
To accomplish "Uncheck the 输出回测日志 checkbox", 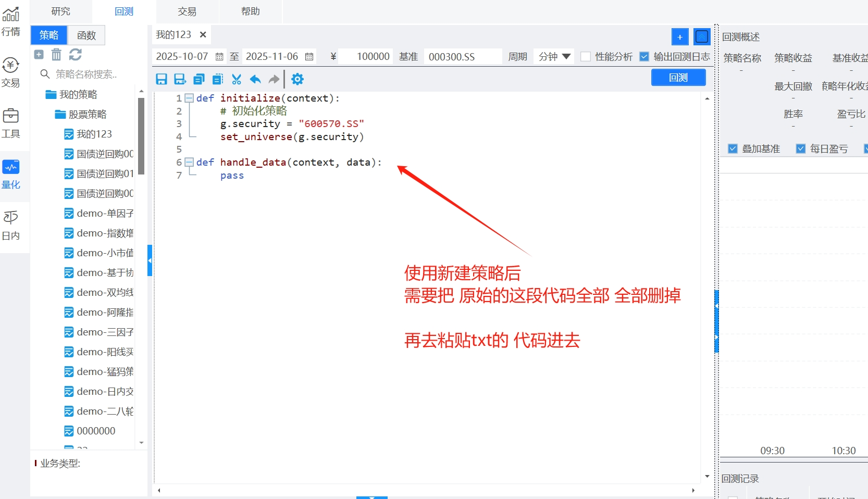I will (644, 57).
